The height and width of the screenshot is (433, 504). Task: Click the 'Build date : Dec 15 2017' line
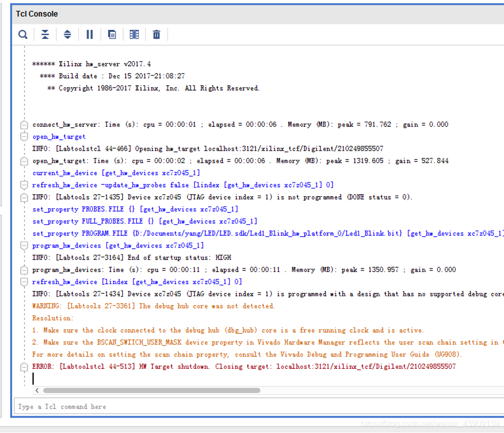point(112,76)
